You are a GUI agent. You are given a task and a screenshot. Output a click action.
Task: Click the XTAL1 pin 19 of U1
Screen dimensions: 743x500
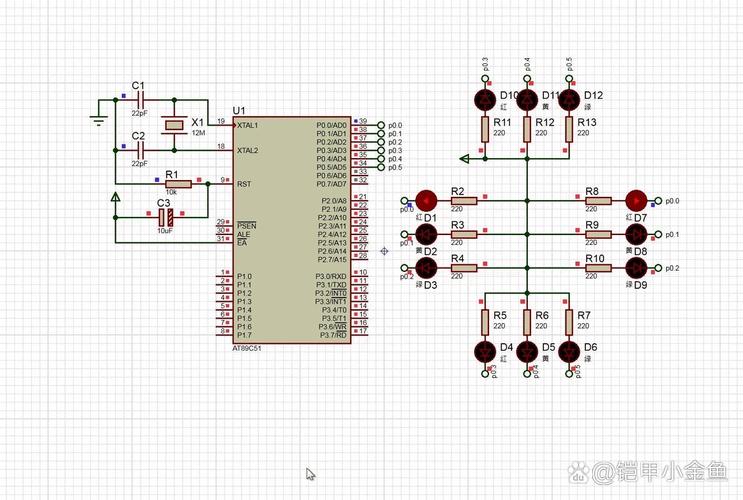pyautogui.click(x=223, y=125)
